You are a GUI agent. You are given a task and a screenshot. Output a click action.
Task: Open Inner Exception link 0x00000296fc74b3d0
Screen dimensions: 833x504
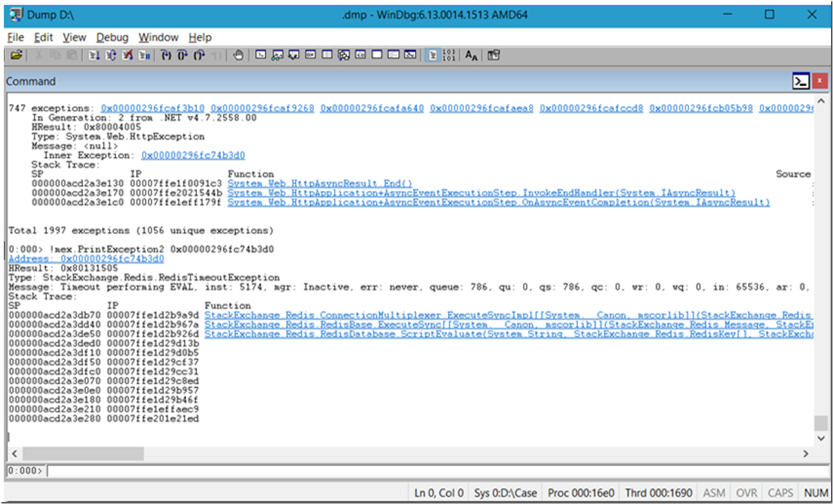193,155
